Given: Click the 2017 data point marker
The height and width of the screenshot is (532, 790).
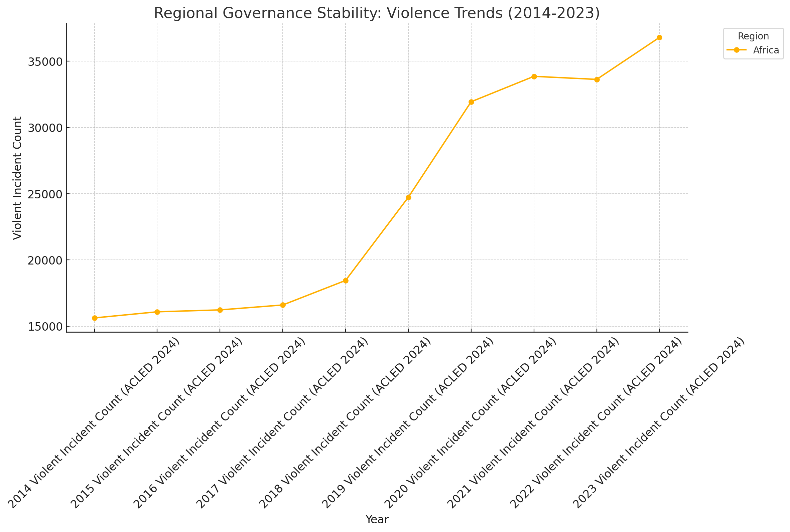Looking at the screenshot, I should point(283,305).
